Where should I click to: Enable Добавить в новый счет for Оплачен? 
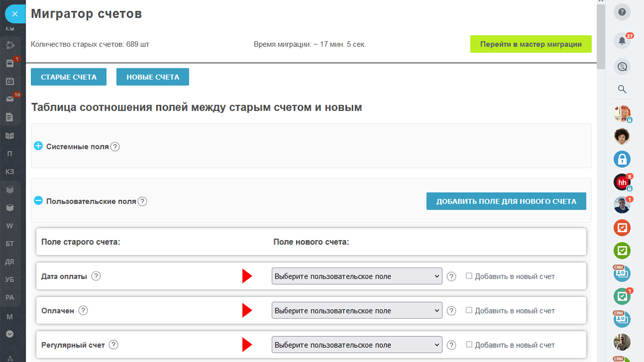469,310
